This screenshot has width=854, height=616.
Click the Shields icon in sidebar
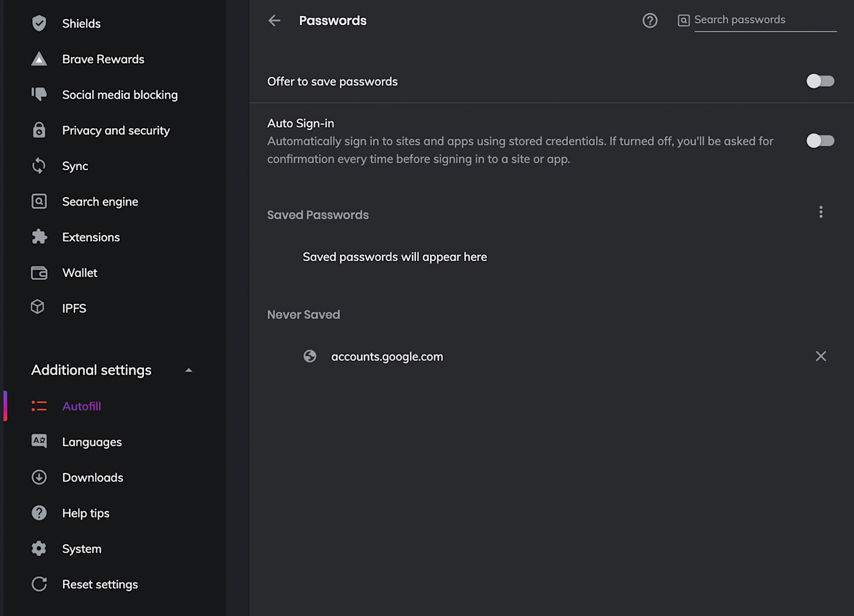pos(39,23)
